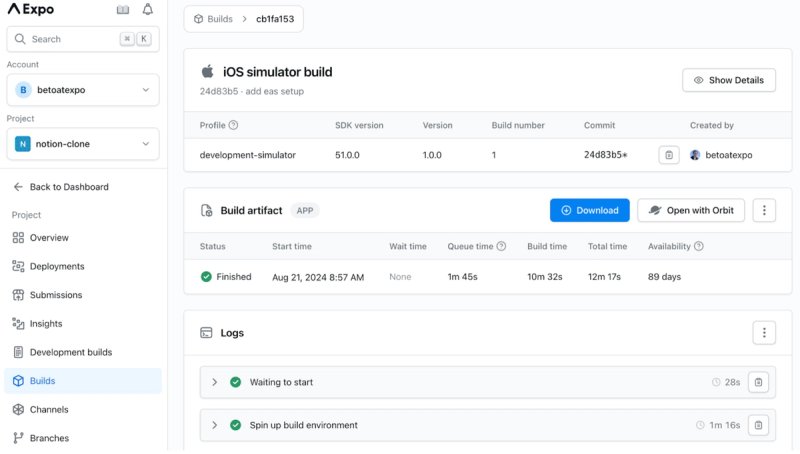
Task: Click the betoatexpo creator avatar
Action: (695, 155)
